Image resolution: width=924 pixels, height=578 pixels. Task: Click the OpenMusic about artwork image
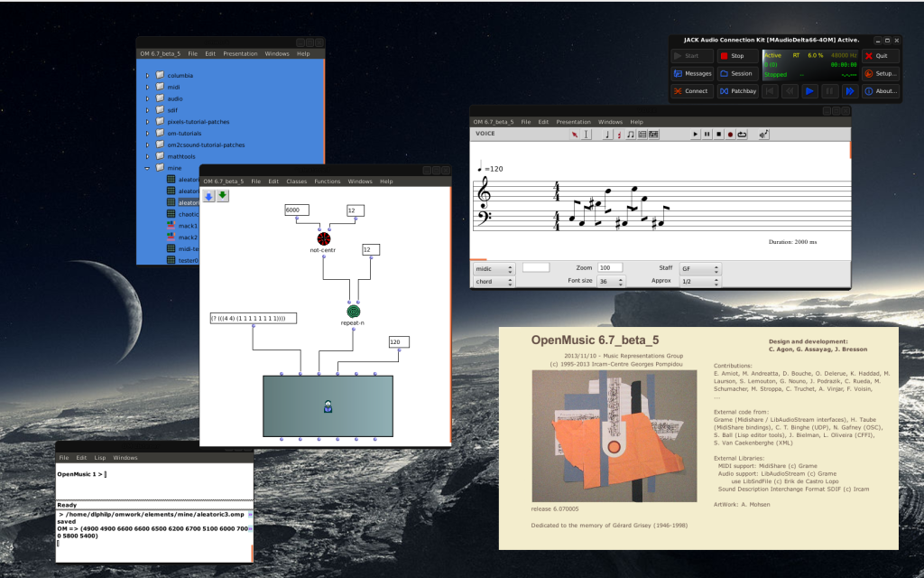tap(614, 436)
